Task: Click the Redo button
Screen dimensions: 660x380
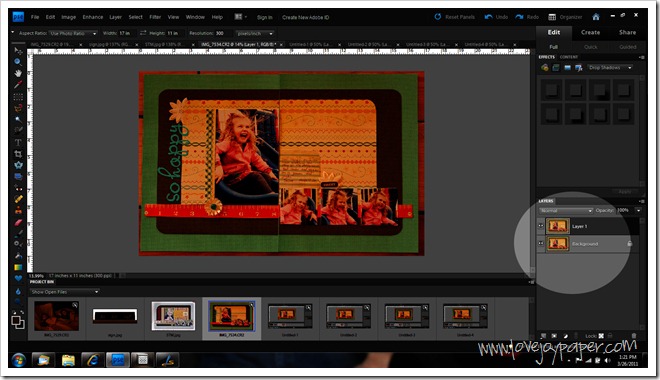Action: click(527, 17)
